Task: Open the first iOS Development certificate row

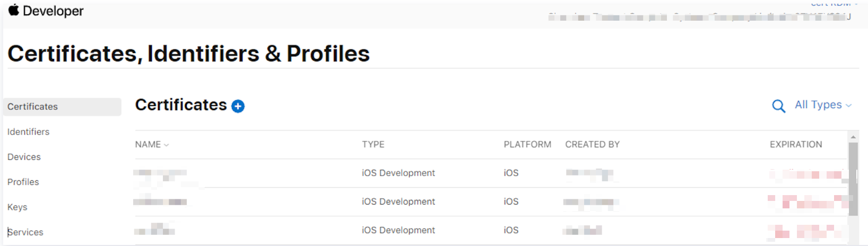Action: coord(398,173)
